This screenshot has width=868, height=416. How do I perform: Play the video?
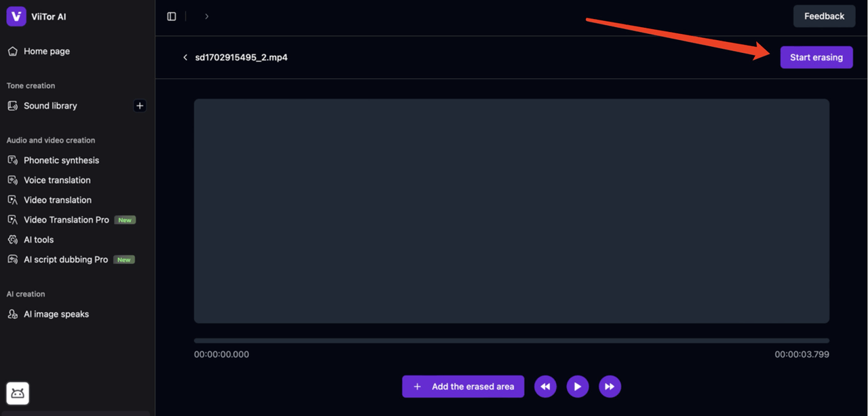pos(578,387)
